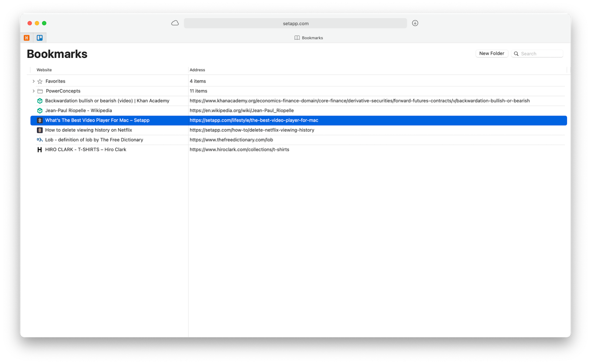Open the downloads arrow icon

tap(415, 23)
